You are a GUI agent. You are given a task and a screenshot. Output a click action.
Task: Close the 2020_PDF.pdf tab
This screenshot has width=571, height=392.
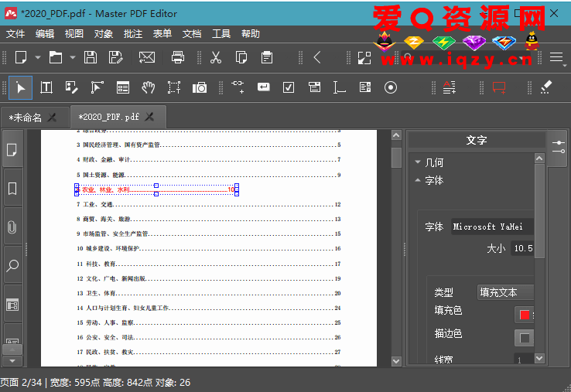tap(149, 117)
